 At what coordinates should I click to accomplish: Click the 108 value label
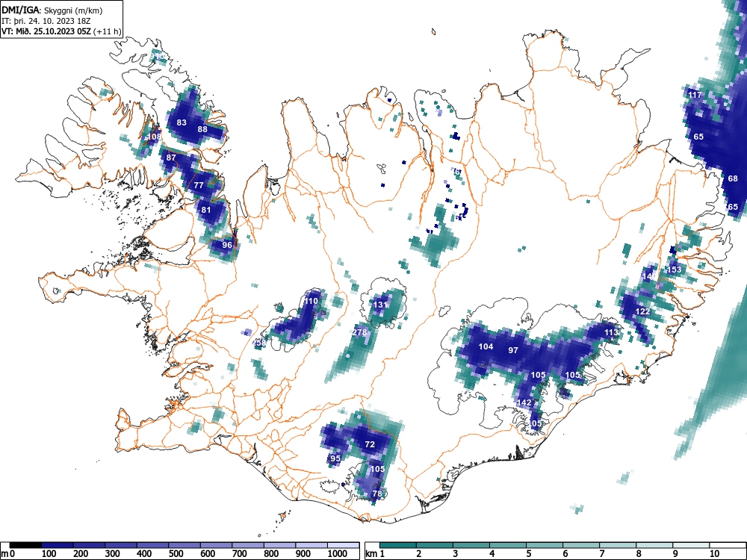[x=155, y=137]
